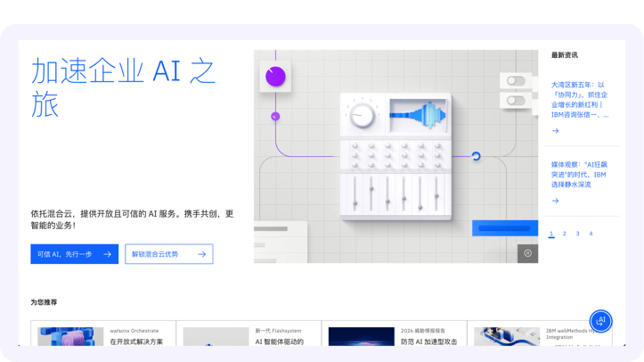
Task: Open the 2026 威胁情报报告 card
Action: [x=395, y=333]
